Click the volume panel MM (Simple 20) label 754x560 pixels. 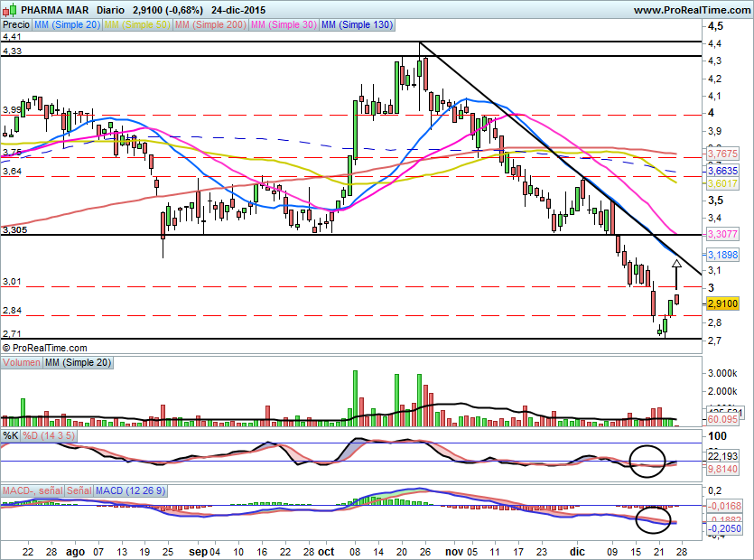(x=78, y=362)
